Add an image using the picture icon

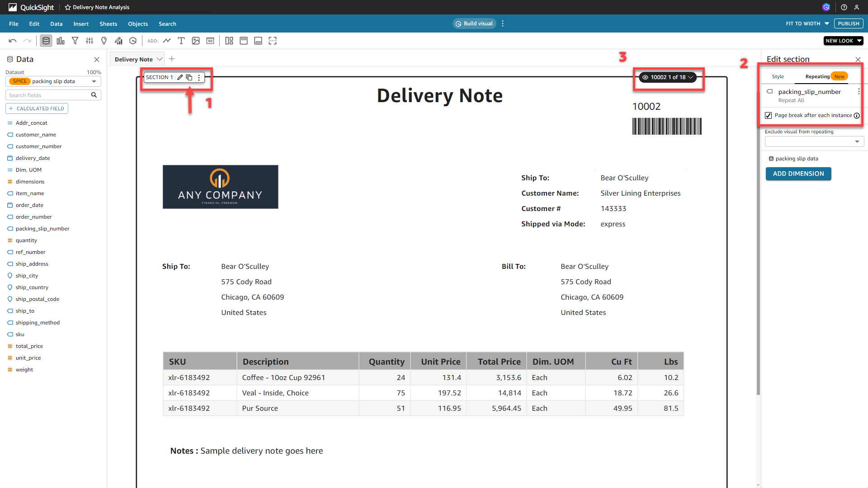[196, 41]
